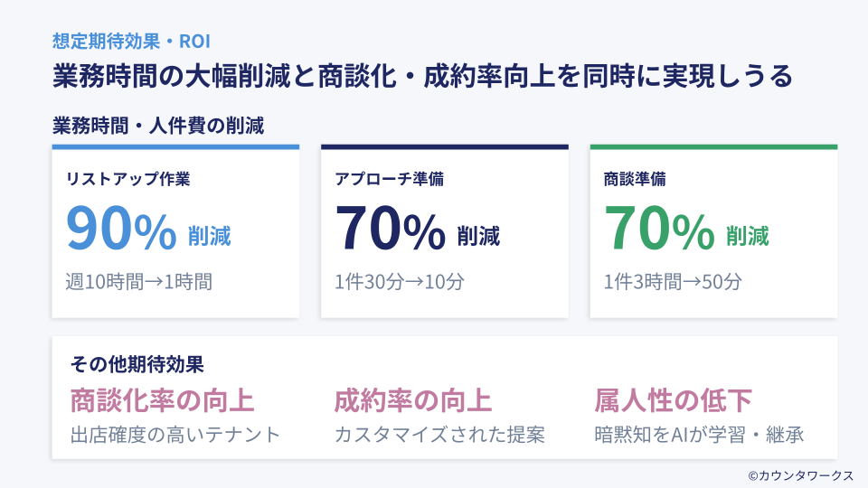
Task: Click the main slide headline text
Action: (422, 76)
